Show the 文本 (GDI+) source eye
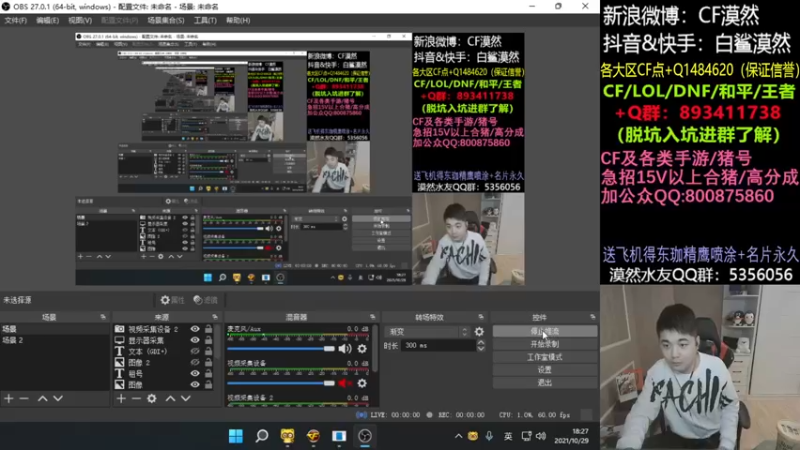 pyautogui.click(x=195, y=352)
